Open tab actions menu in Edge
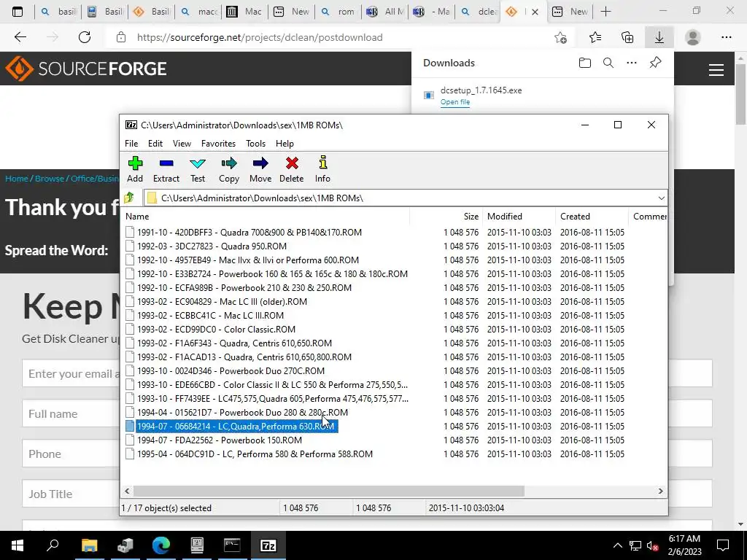The width and height of the screenshot is (747, 560). [18, 12]
